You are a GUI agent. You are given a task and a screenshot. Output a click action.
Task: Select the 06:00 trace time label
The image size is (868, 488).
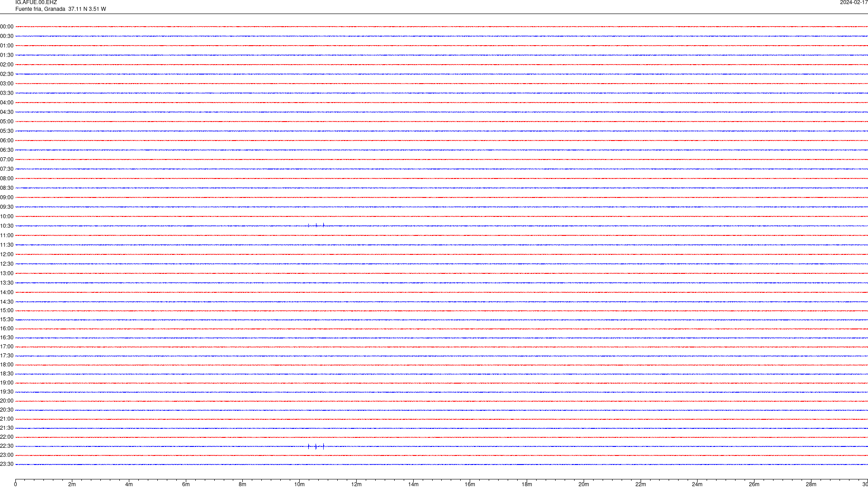tap(7, 141)
